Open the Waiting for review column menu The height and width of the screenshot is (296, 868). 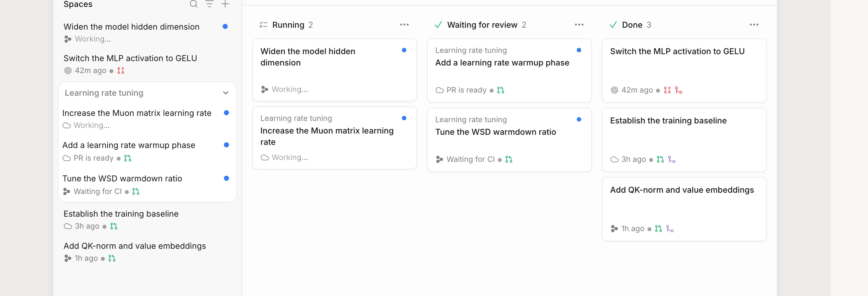579,25
